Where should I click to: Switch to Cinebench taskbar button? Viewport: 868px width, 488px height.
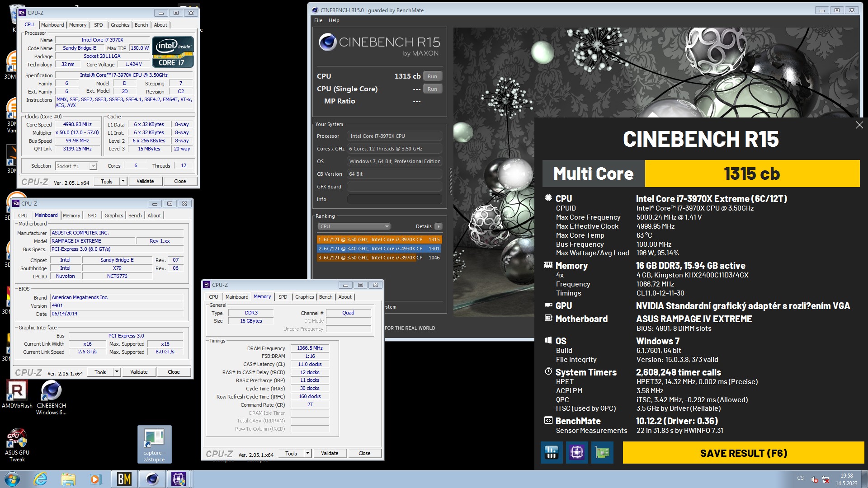pos(152,479)
